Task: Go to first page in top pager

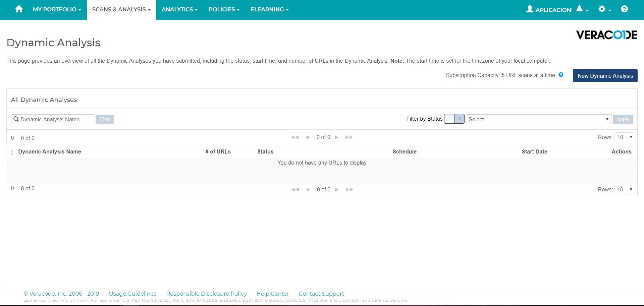Action: [295, 137]
